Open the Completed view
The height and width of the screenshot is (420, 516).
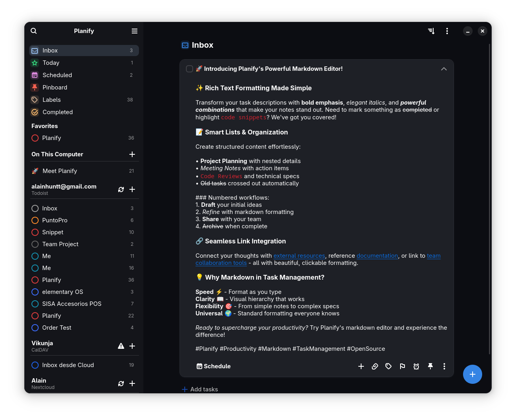[x=84, y=112]
